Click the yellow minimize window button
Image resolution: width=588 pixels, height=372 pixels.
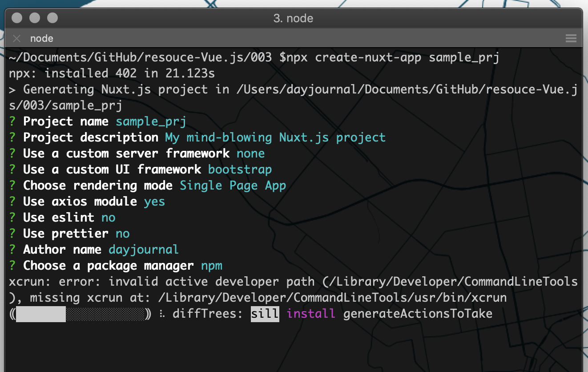35,18
